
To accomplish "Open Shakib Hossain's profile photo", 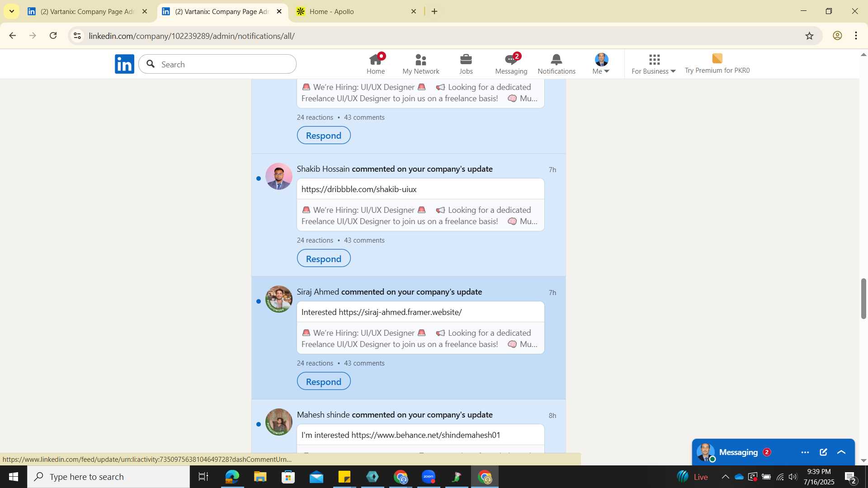I will 278,176.
